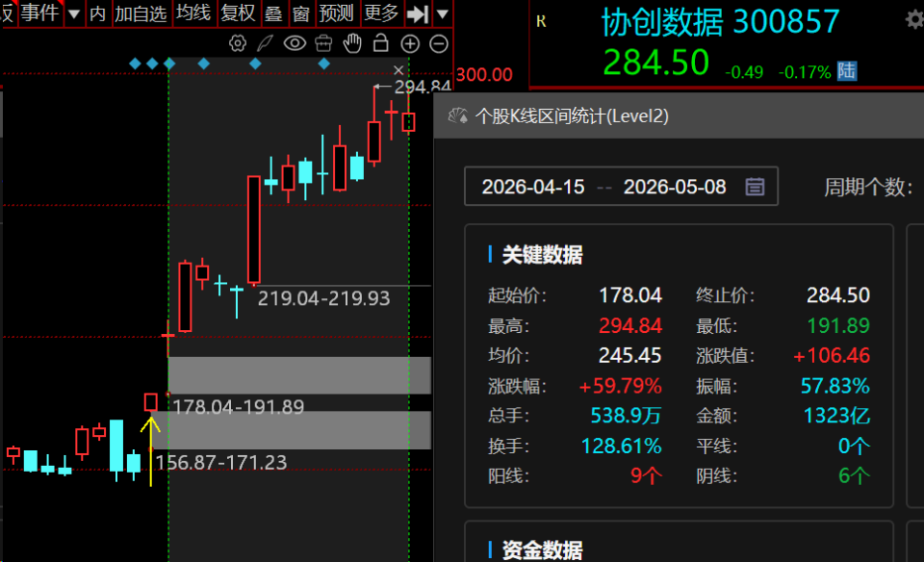
Task: Click the 最低 value 191.89
Action: point(838,325)
